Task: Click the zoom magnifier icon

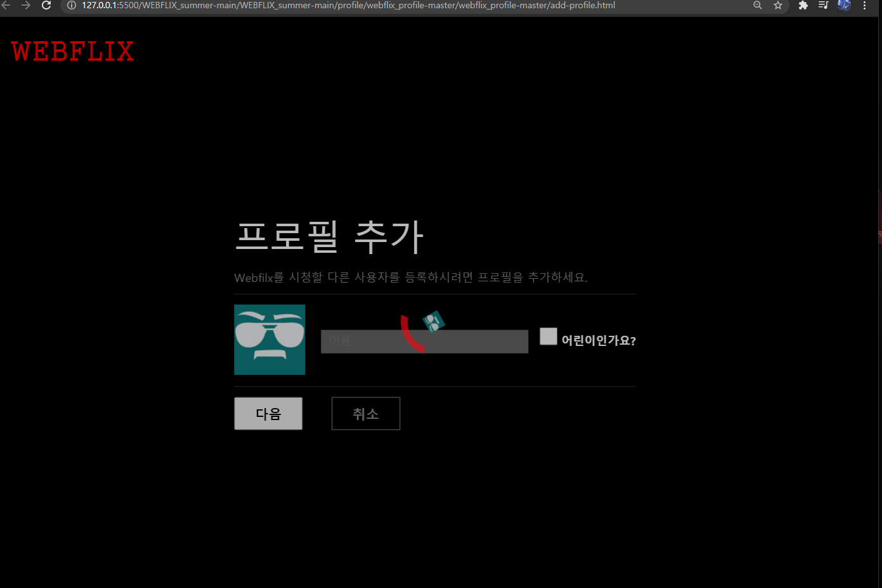Action: pos(757,6)
